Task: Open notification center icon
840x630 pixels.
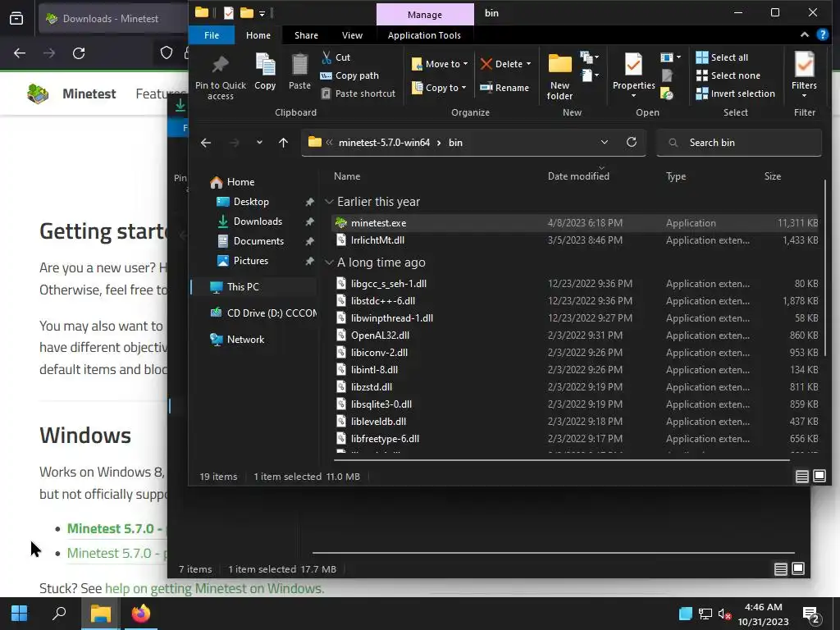Action: 811,614
